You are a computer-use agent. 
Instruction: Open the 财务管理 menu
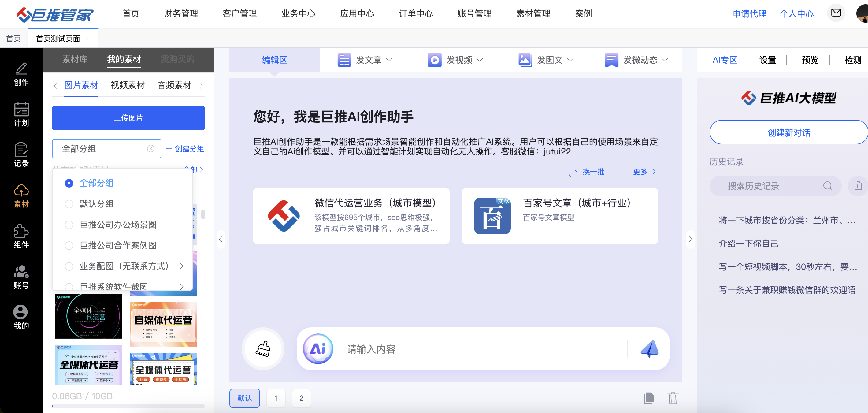tap(181, 13)
